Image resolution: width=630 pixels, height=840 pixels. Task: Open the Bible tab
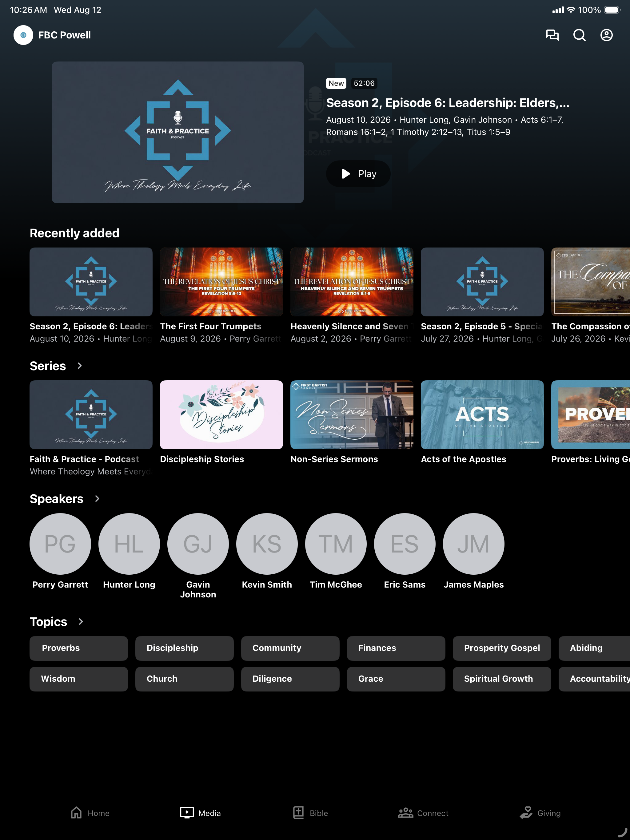(310, 813)
